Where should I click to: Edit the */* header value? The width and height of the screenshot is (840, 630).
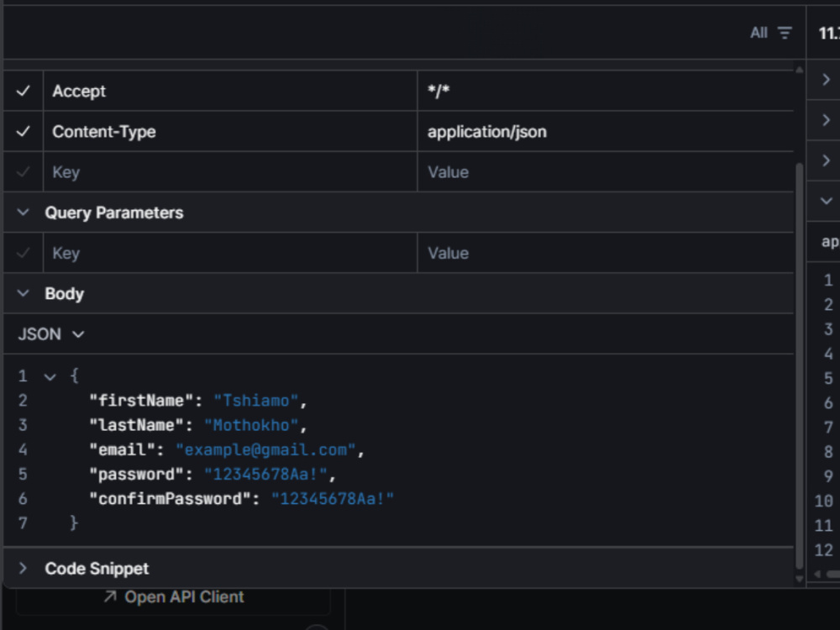click(x=606, y=91)
